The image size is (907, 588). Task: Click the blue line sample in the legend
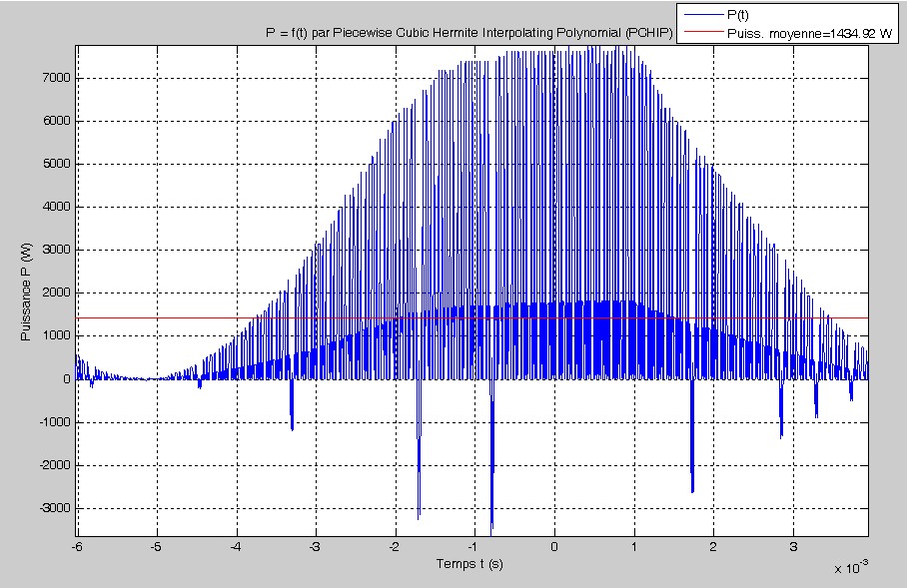(703, 15)
